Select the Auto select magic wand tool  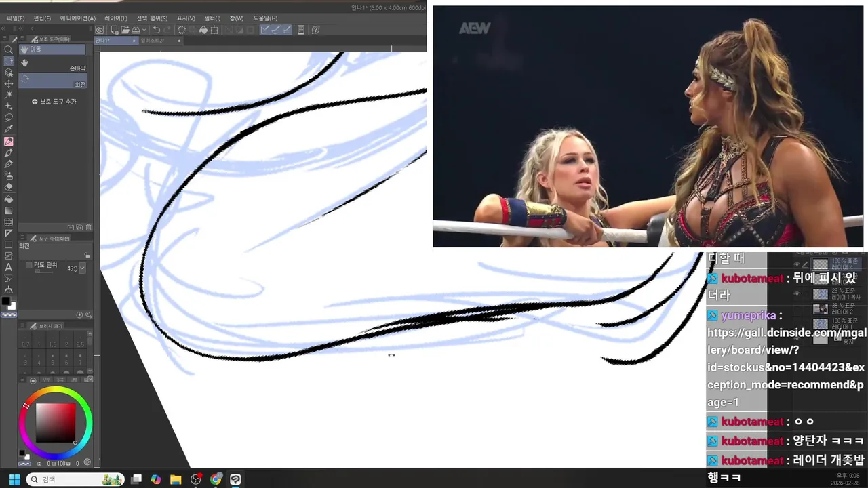(x=9, y=95)
